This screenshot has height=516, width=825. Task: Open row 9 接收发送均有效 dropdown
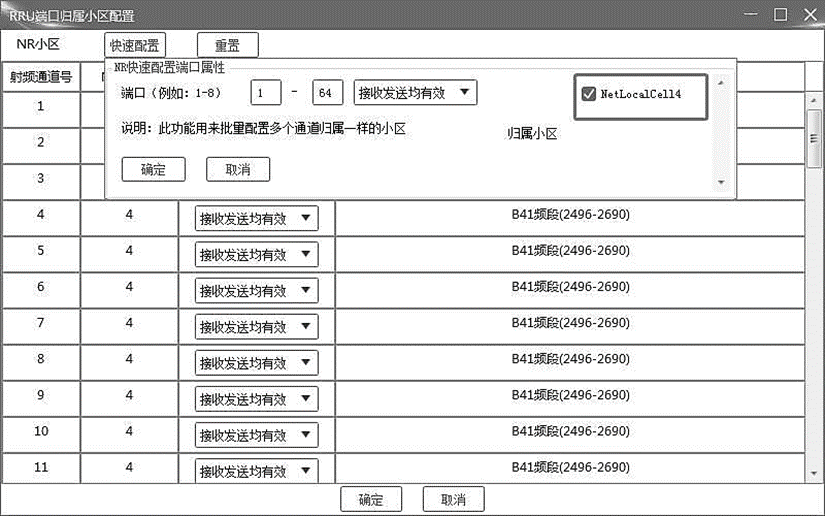256,399
